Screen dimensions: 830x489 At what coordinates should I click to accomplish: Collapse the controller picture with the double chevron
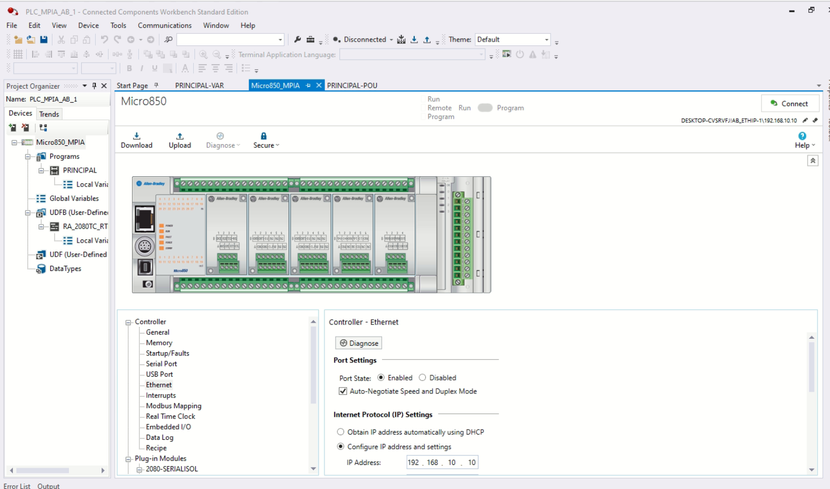point(813,160)
